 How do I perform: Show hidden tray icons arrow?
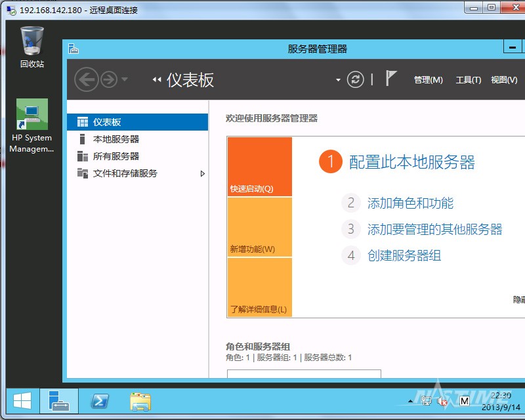[410, 401]
